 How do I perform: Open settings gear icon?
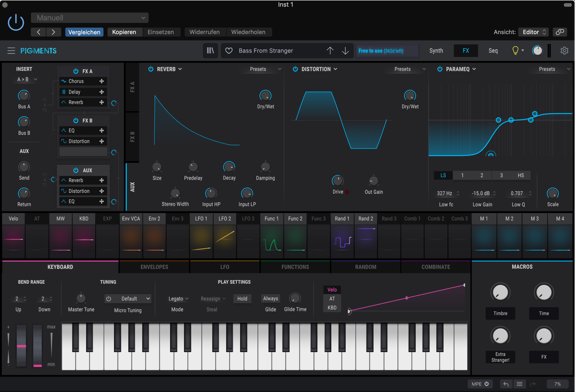pyautogui.click(x=564, y=51)
